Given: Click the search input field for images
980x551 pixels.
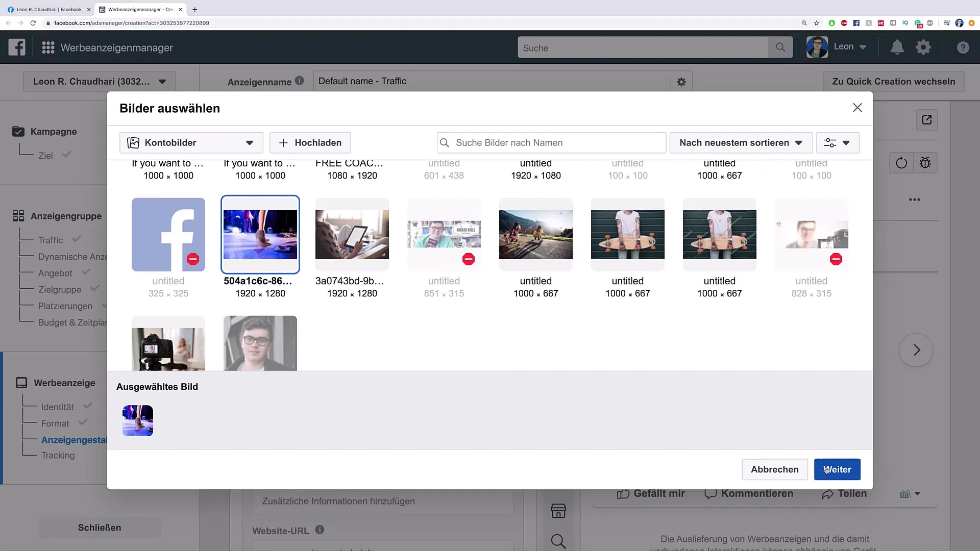Looking at the screenshot, I should (x=551, y=143).
